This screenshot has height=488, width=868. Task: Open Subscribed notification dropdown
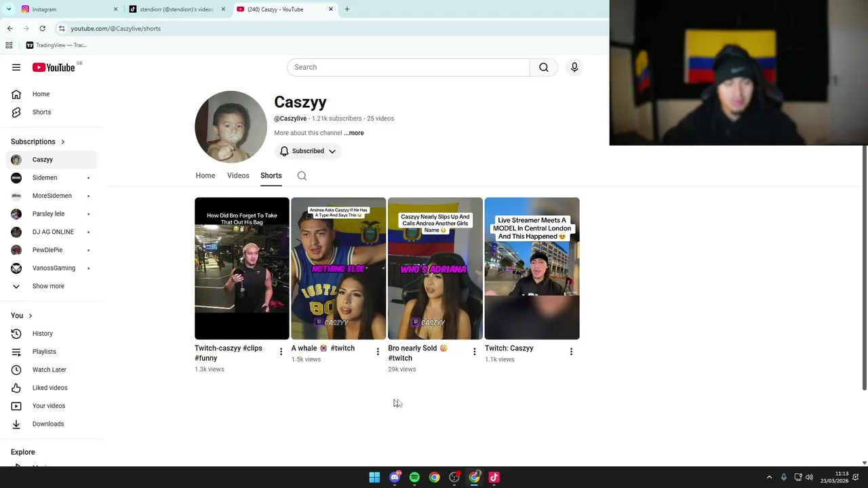point(308,151)
